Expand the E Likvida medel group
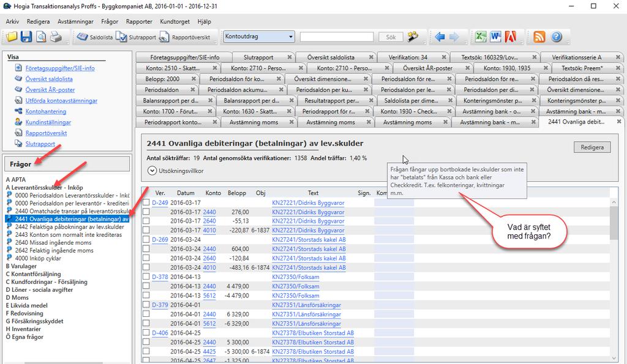 point(27,305)
